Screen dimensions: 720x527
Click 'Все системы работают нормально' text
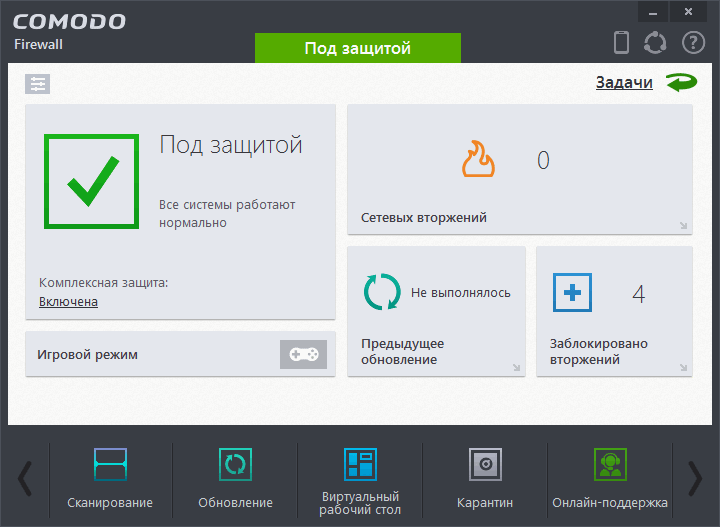227,213
